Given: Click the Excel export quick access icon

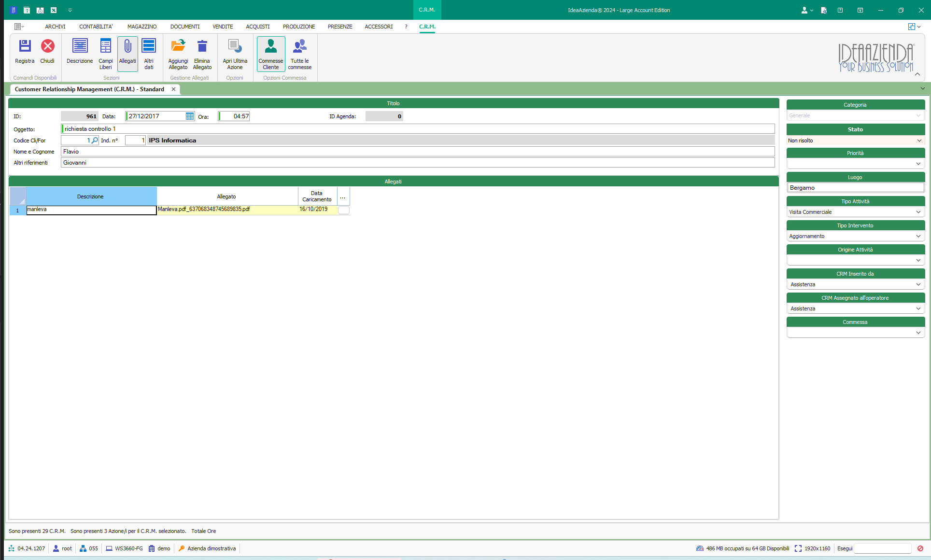Looking at the screenshot, I should [x=54, y=10].
